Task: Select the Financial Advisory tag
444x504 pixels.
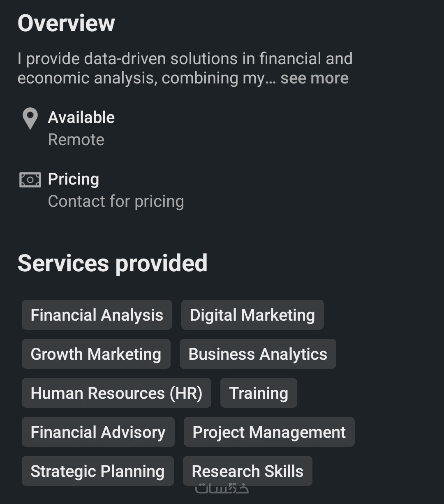Action: [x=98, y=432]
